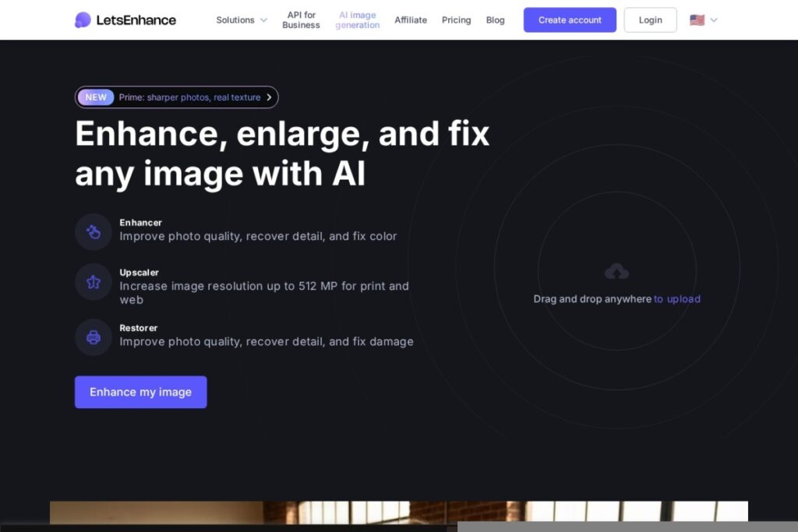The height and width of the screenshot is (532, 798).
Task: Click the US flag language icon
Action: pyautogui.click(x=697, y=20)
